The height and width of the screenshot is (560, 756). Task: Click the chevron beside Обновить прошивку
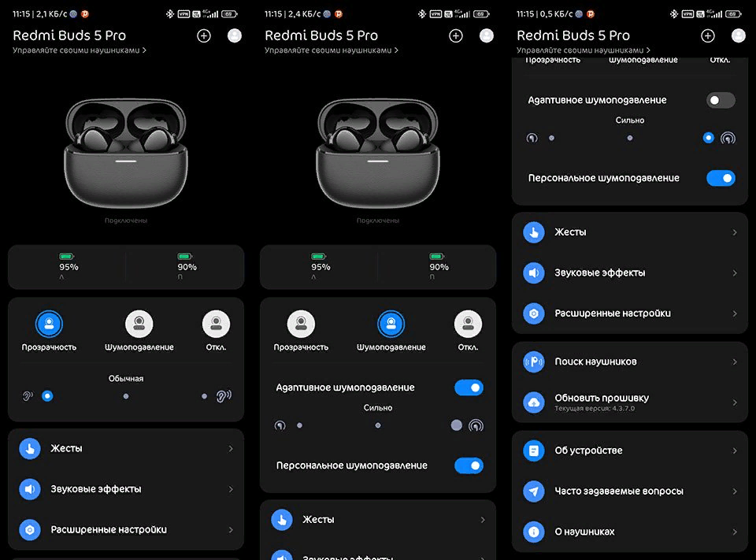735,402
